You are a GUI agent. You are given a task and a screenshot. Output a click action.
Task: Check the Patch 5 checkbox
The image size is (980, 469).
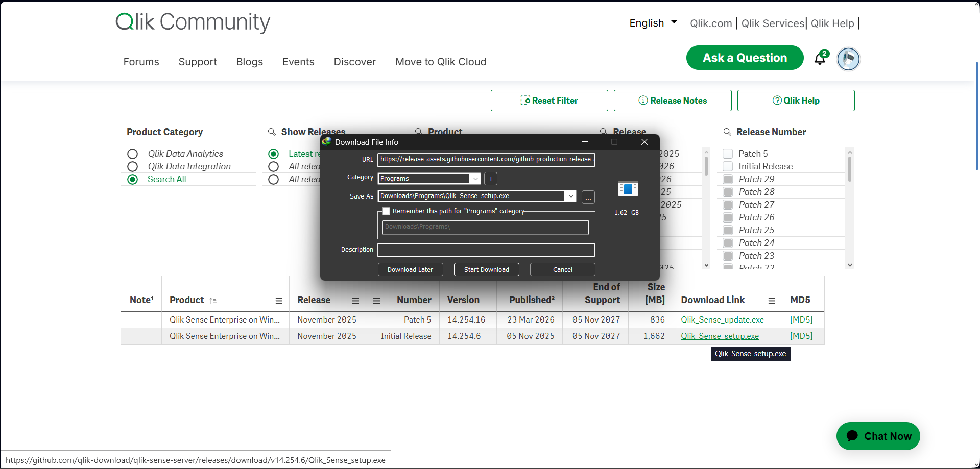coord(728,154)
